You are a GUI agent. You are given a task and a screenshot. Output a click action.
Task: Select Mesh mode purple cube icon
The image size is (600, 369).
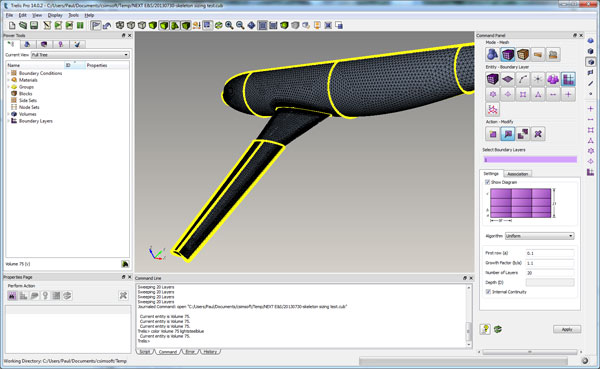(x=507, y=54)
